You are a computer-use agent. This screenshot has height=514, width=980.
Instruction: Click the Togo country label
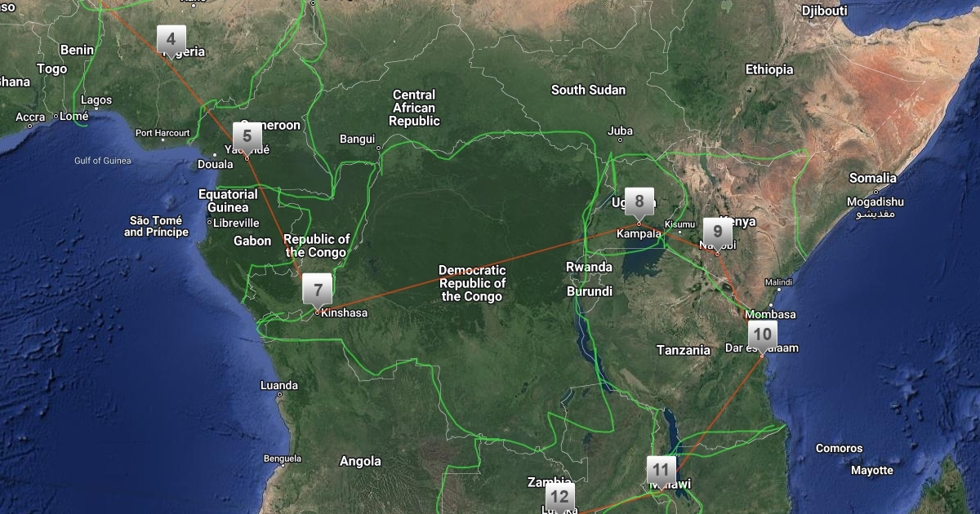(x=51, y=69)
